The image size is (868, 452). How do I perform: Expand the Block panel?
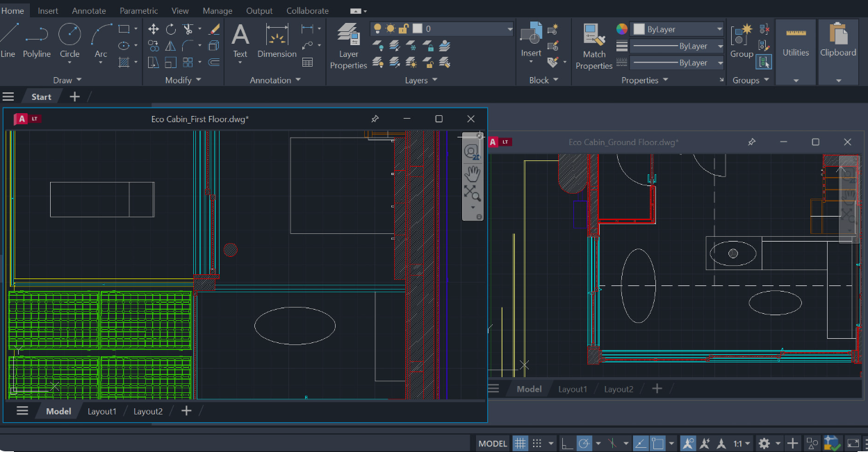pyautogui.click(x=543, y=80)
